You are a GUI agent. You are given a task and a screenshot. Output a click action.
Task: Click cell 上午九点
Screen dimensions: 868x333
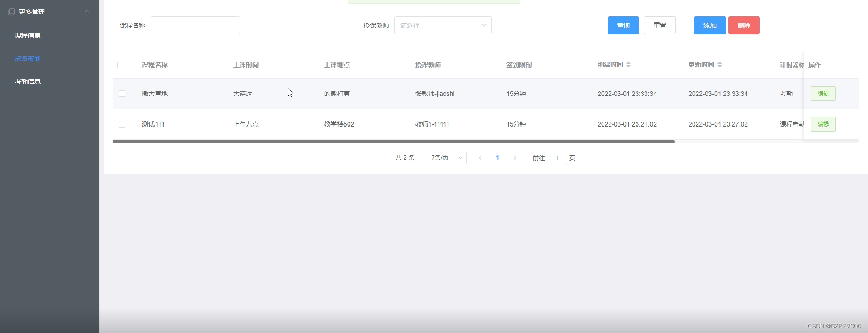(x=246, y=124)
